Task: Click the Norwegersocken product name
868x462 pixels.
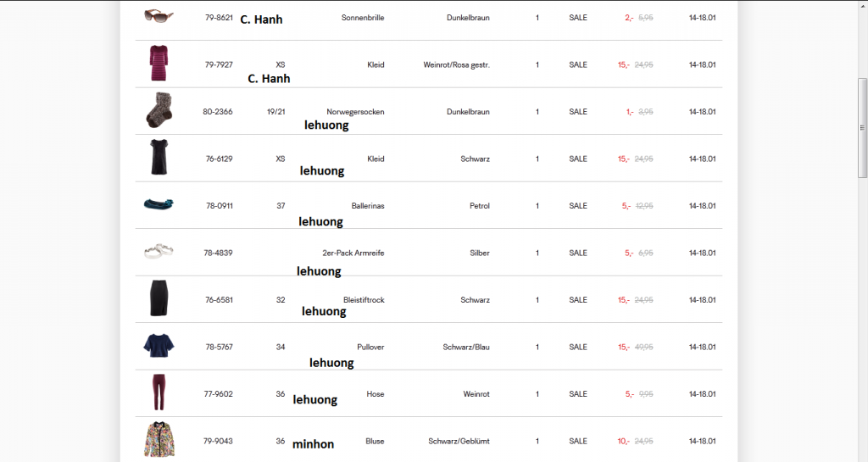Action: [355, 112]
